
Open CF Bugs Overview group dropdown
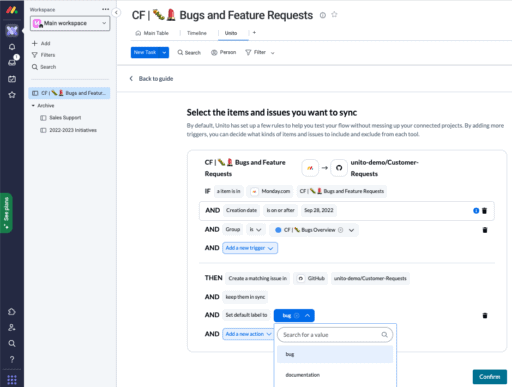[314, 230]
